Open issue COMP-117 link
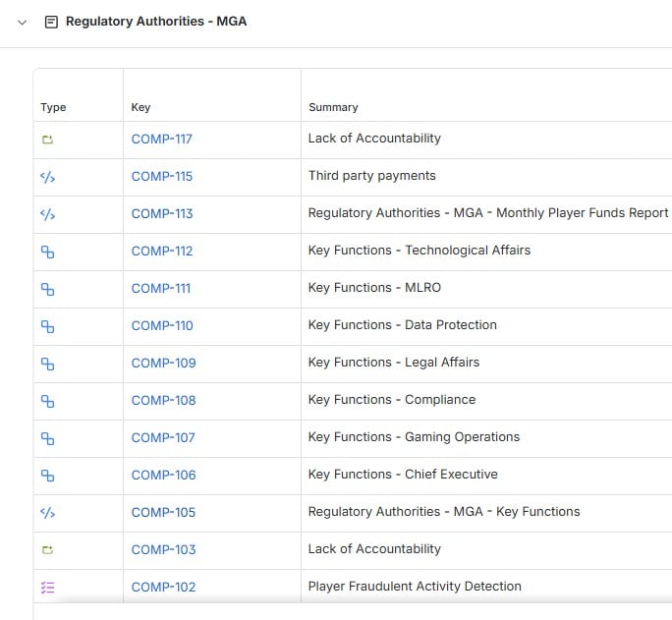672x620 pixels. (161, 140)
